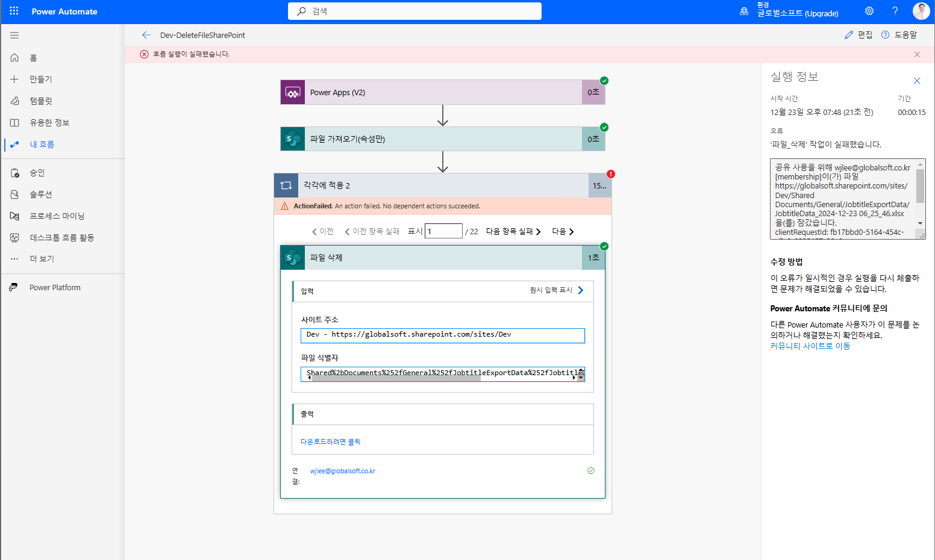Image resolution: width=935 pixels, height=560 pixels.
Task: Click the error circle icon in failure banner
Action: pyautogui.click(x=144, y=54)
